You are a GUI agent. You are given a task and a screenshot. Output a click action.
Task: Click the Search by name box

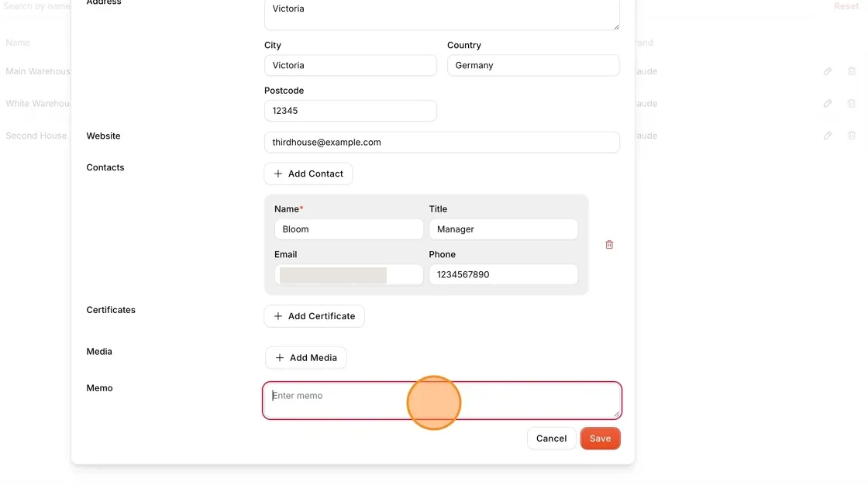tap(36, 6)
